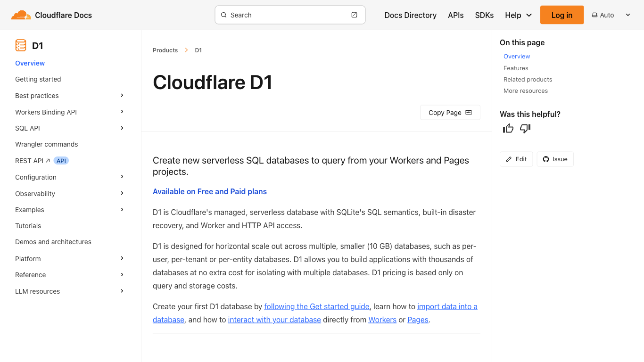Click Products in the breadcrumb

tap(165, 50)
